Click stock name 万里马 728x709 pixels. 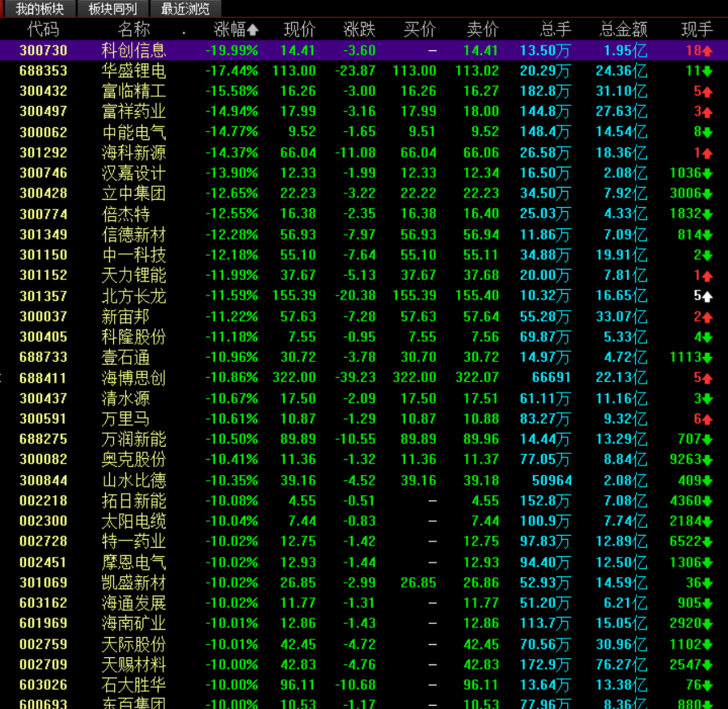click(126, 418)
